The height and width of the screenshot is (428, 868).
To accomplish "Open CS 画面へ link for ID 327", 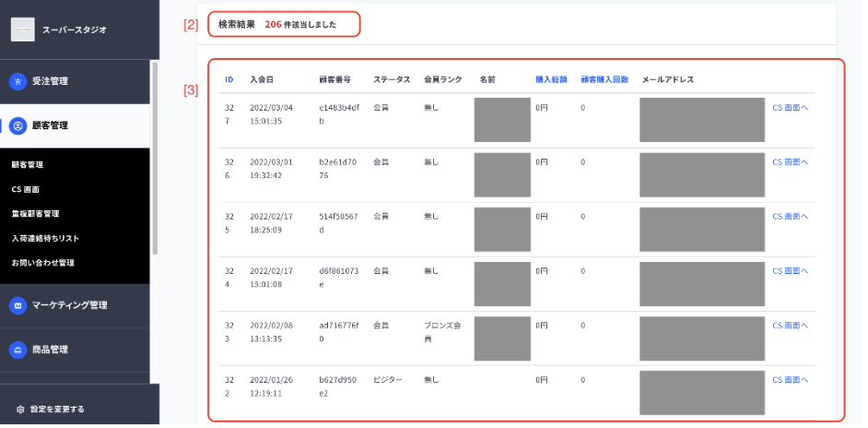I will coord(791,108).
